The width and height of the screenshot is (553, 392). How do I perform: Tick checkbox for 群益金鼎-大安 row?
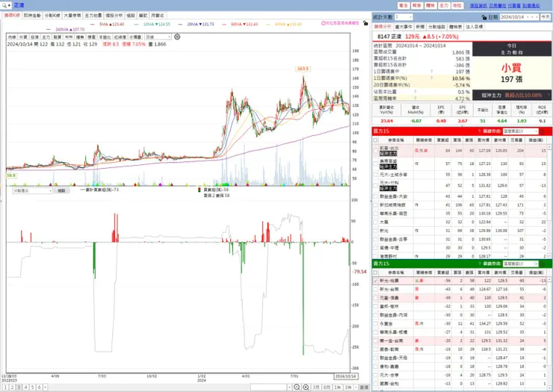pyautogui.click(x=376, y=196)
